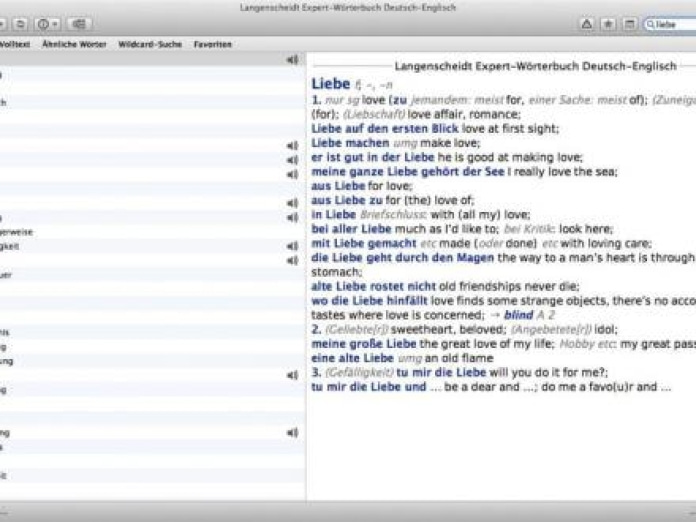
Task: Click the phrase 'Liebe machen'
Action: 350,143
